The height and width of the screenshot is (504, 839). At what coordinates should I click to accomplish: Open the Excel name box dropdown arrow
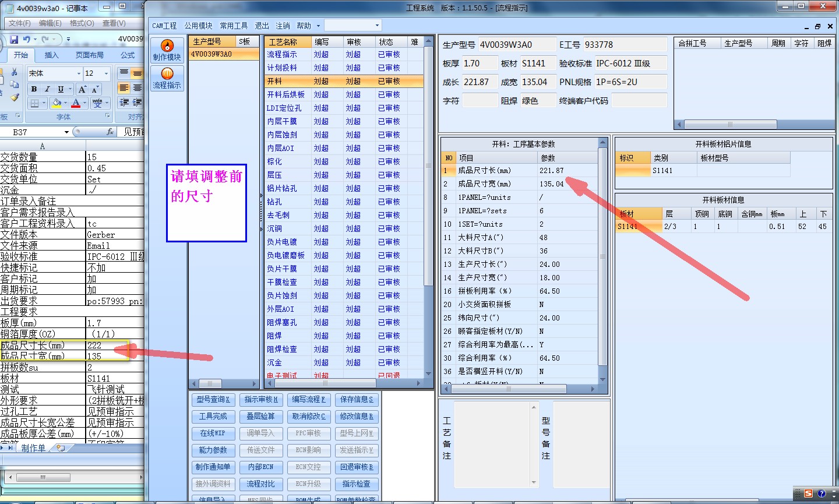[66, 132]
